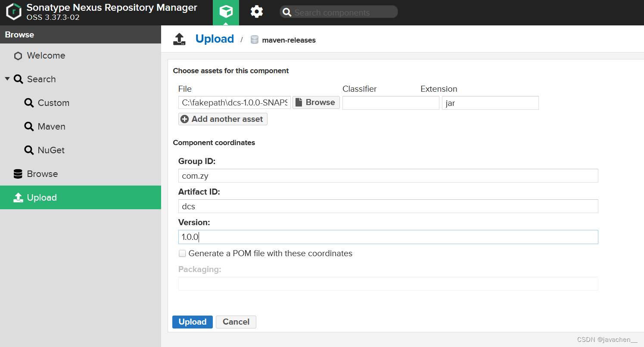Open Browse in the sidebar
Screen dimensions: 644x347
click(81, 174)
